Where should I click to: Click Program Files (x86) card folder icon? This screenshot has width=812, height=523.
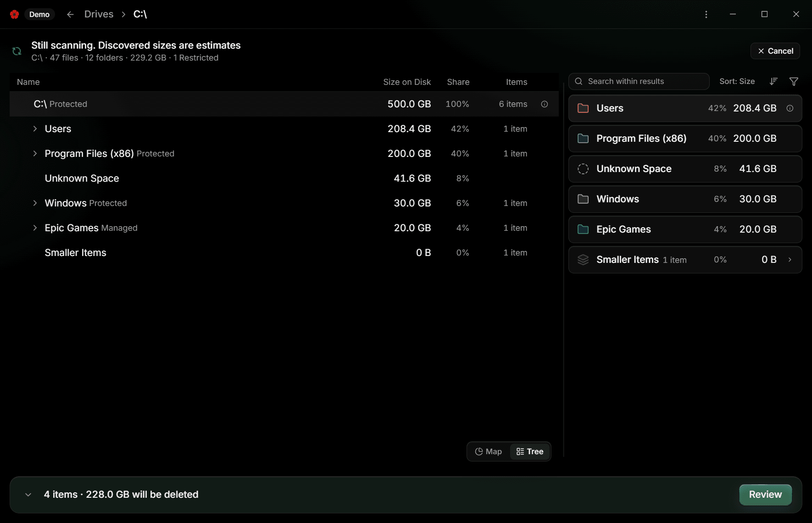coord(583,139)
